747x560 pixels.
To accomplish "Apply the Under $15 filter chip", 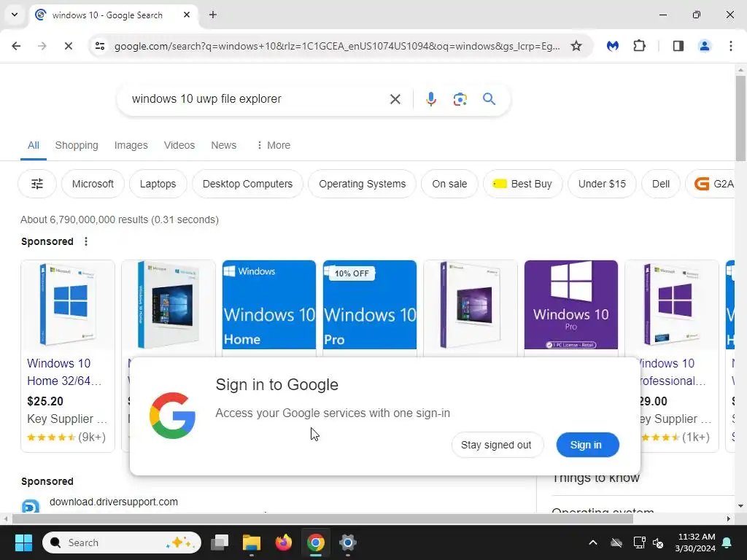I will [602, 184].
